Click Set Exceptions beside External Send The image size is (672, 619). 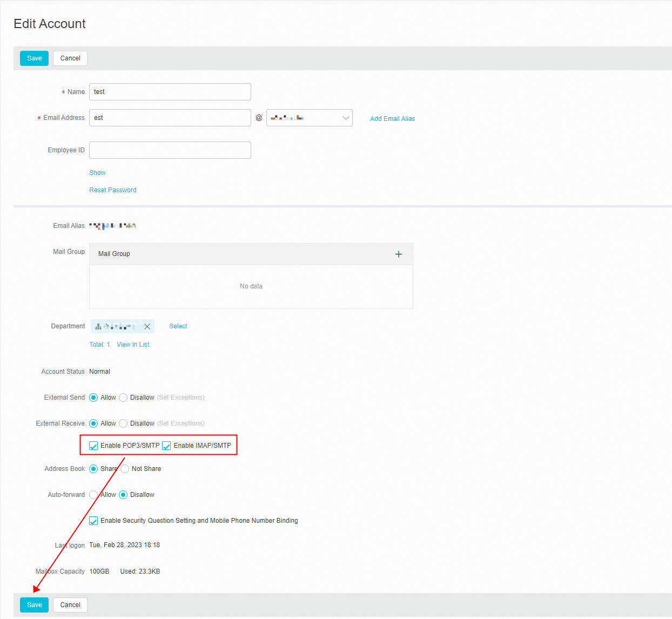tap(180, 398)
